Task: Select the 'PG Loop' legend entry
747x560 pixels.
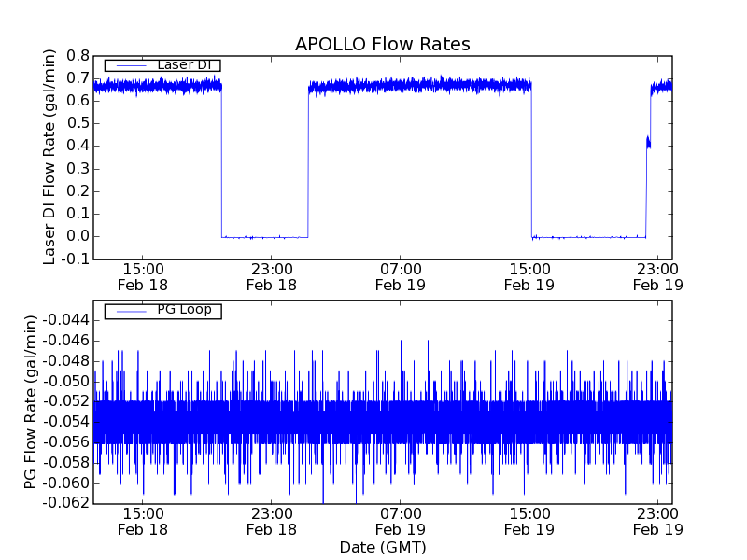Action: coord(162,311)
